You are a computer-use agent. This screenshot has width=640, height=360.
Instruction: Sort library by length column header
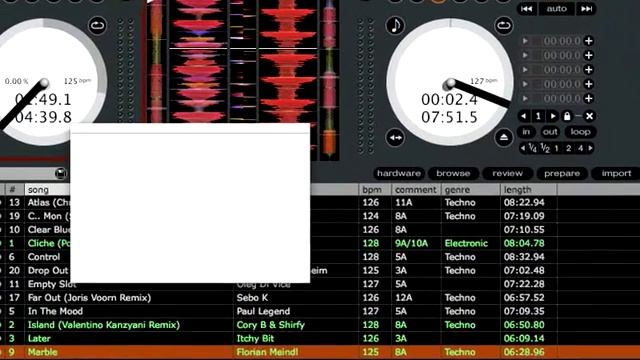(529, 189)
